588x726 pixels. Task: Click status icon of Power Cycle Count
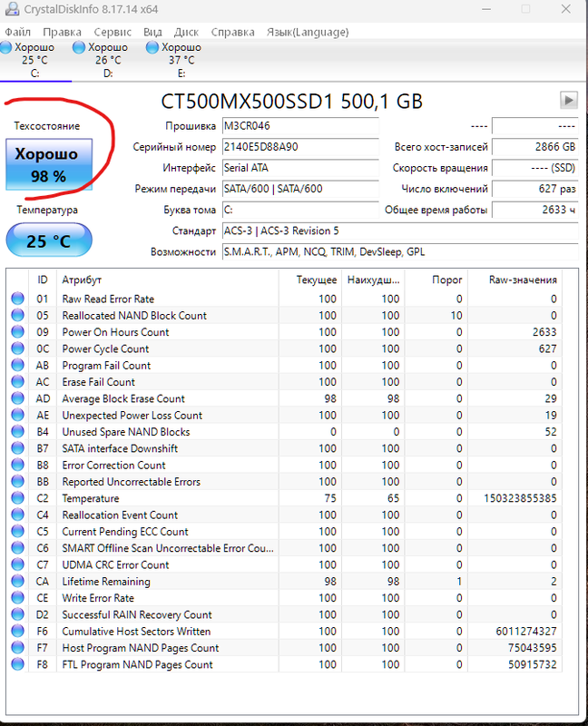(x=17, y=348)
